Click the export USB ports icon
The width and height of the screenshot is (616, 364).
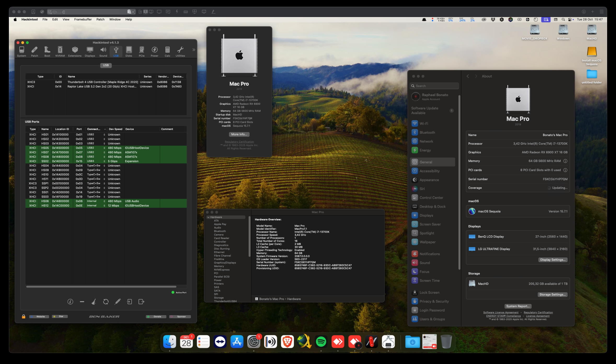coord(141,302)
